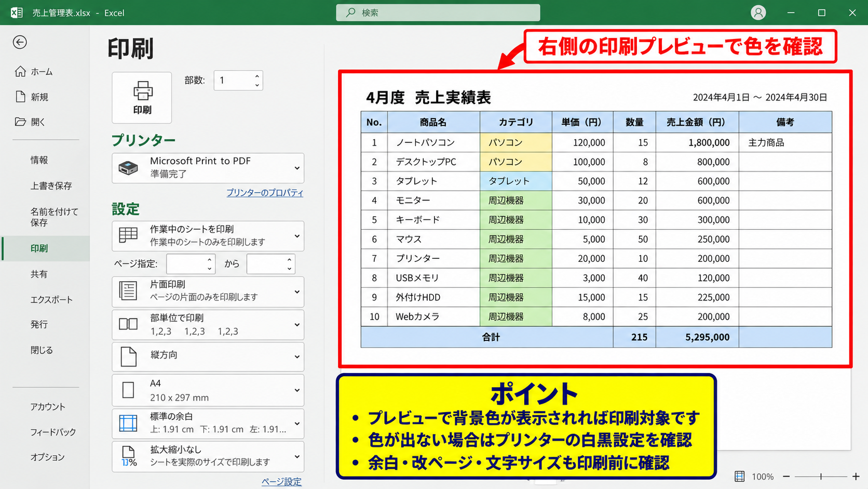This screenshot has height=489, width=868.
Task: Click the 標準の余白 margins icon
Action: [128, 423]
